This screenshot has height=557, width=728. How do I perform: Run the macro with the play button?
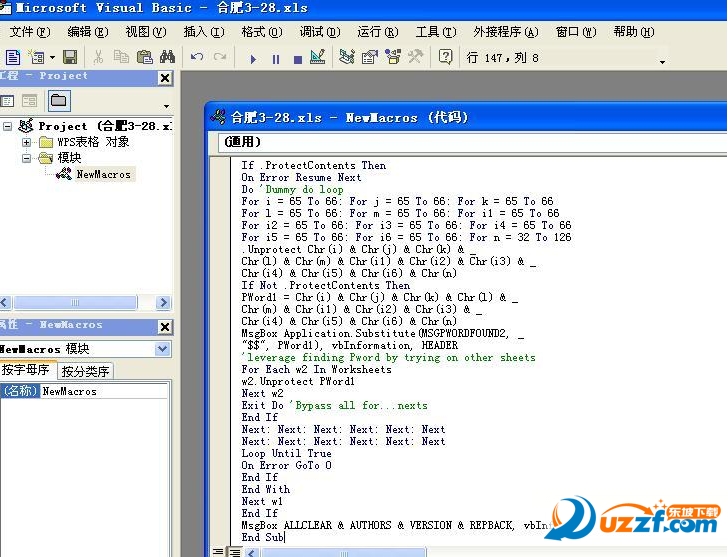(253, 59)
